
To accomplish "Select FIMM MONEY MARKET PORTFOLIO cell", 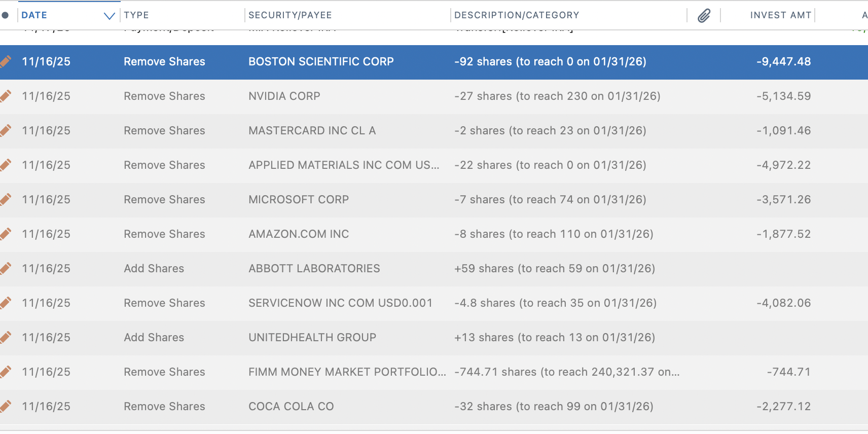I will pyautogui.click(x=347, y=372).
